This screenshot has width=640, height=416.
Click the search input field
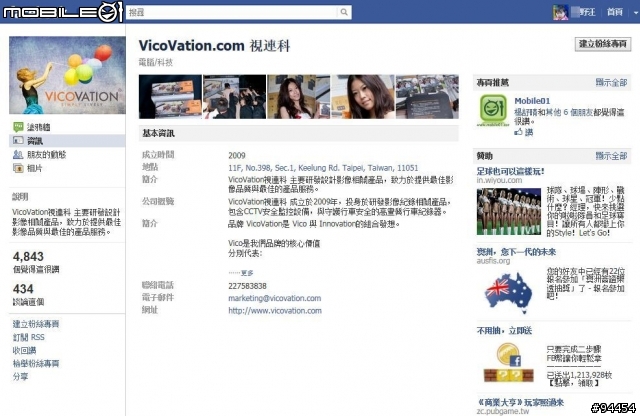[x=232, y=12]
